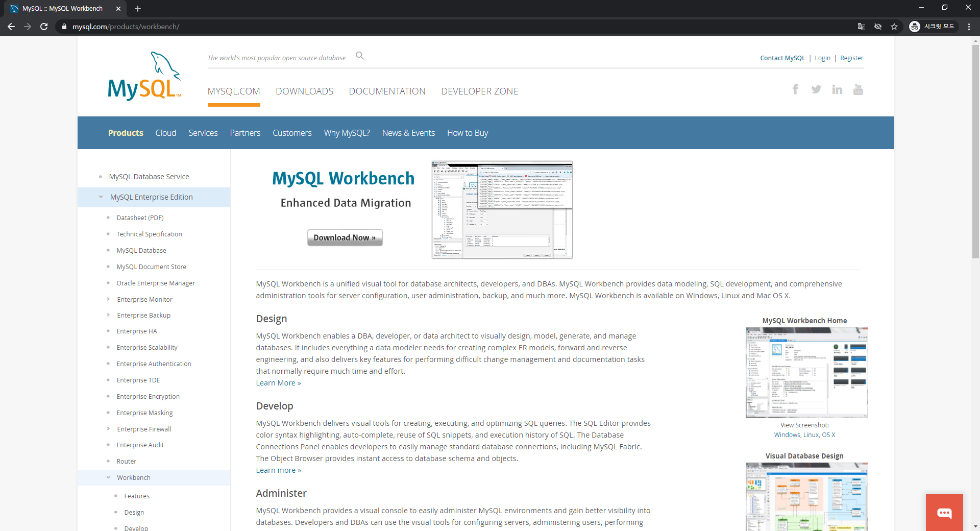Viewport: 980px width, 531px height.
Task: Open Enterprise Authentication sidebar link
Action: (154, 364)
